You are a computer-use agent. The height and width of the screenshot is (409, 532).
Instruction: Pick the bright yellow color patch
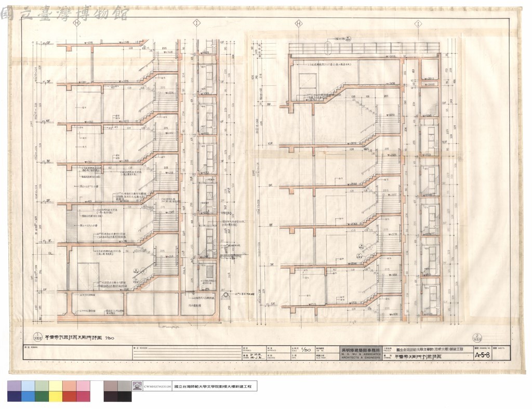[56, 397]
